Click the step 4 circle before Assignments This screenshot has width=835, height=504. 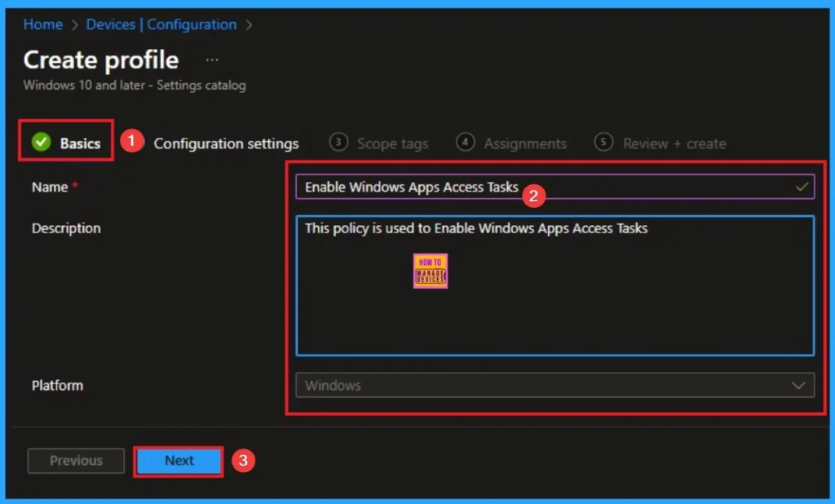(465, 142)
